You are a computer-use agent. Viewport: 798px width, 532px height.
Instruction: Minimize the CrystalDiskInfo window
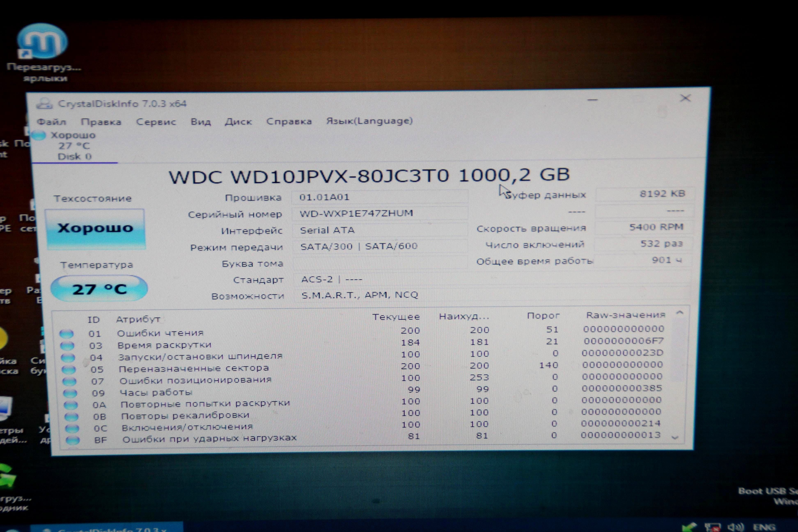click(x=592, y=100)
